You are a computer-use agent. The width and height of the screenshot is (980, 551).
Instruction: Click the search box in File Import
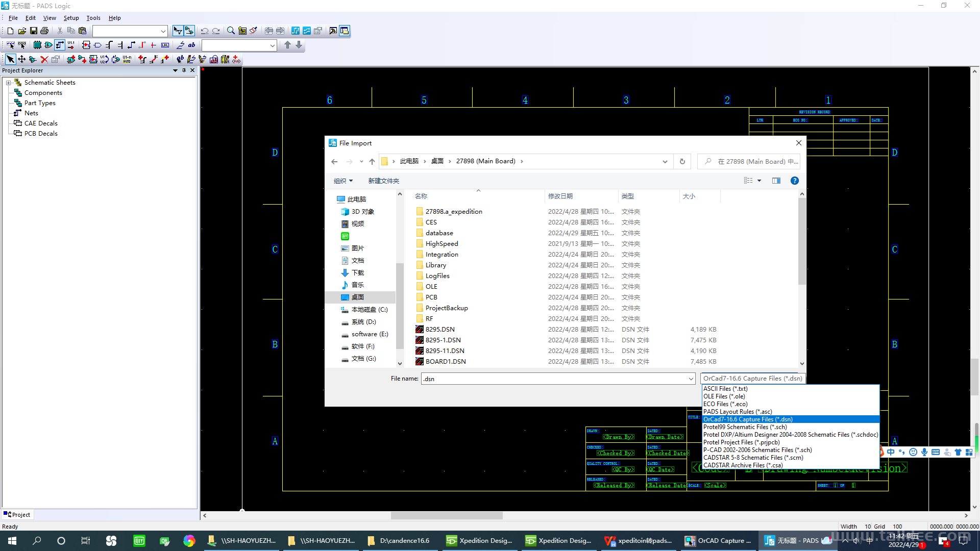pyautogui.click(x=749, y=161)
